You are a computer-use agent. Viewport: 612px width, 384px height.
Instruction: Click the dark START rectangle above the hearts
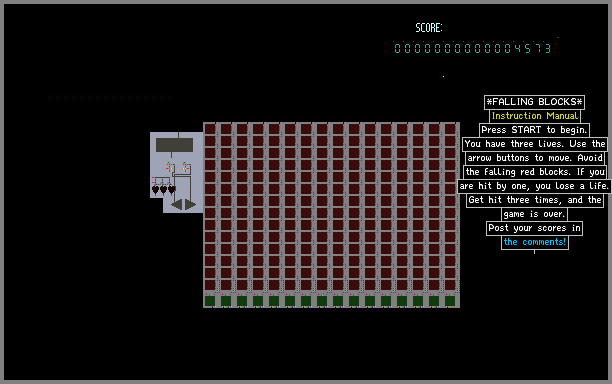coord(174,145)
